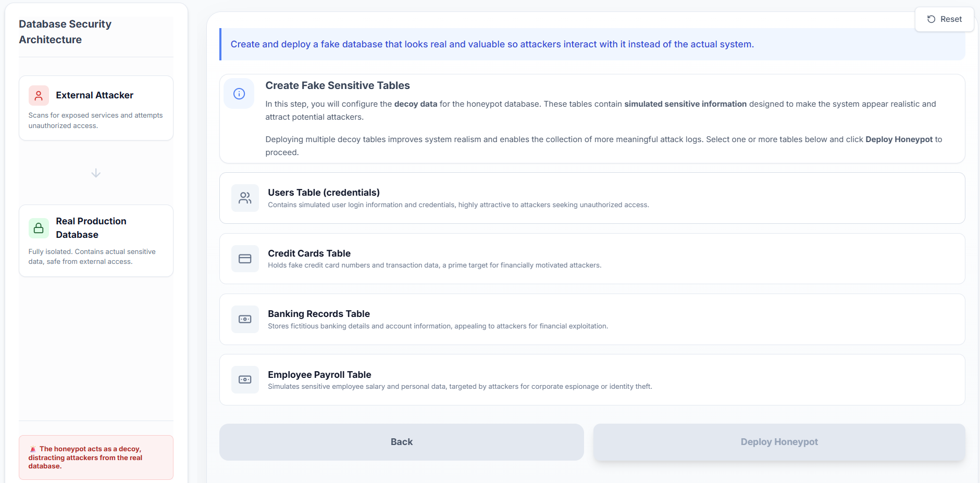Click the Real Production Database card
The height and width of the screenshot is (483, 980).
tap(96, 241)
